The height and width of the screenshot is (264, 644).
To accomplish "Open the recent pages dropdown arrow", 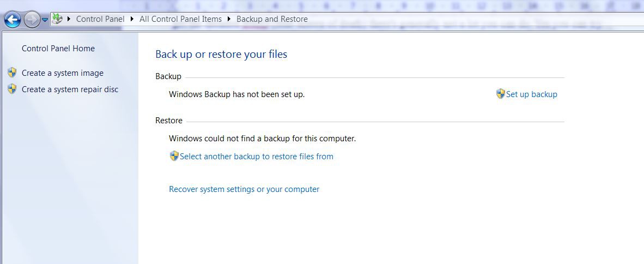I will (45, 20).
